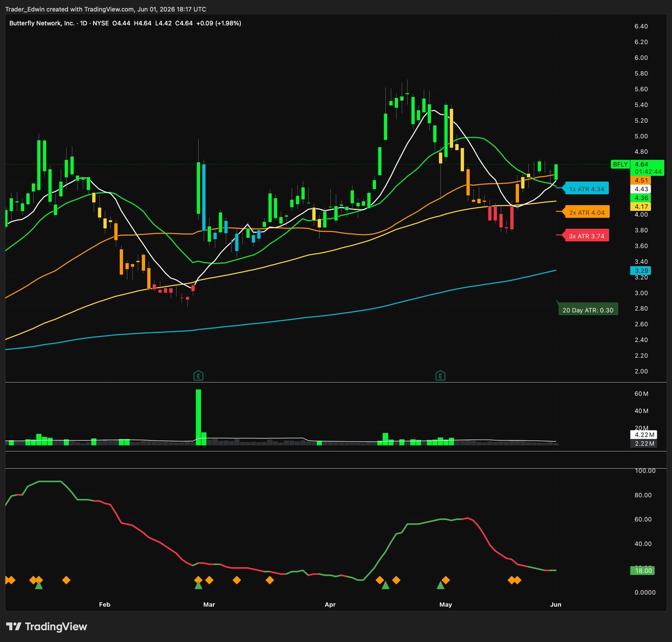Image resolution: width=672 pixels, height=642 pixels.
Task: Click the Mar label on time axis
Action: click(x=209, y=604)
